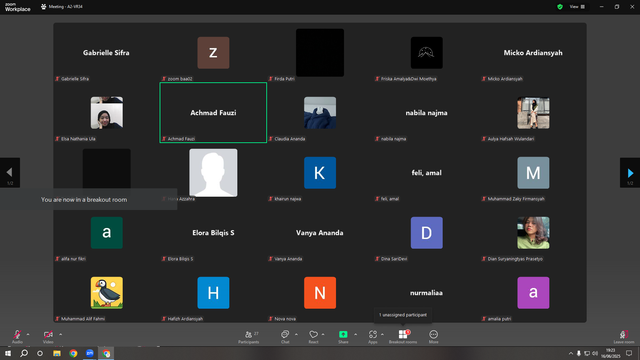The height and width of the screenshot is (360, 640).
Task: Select Muhammad Alif Fahmi's puffin avatar
Action: [107, 293]
